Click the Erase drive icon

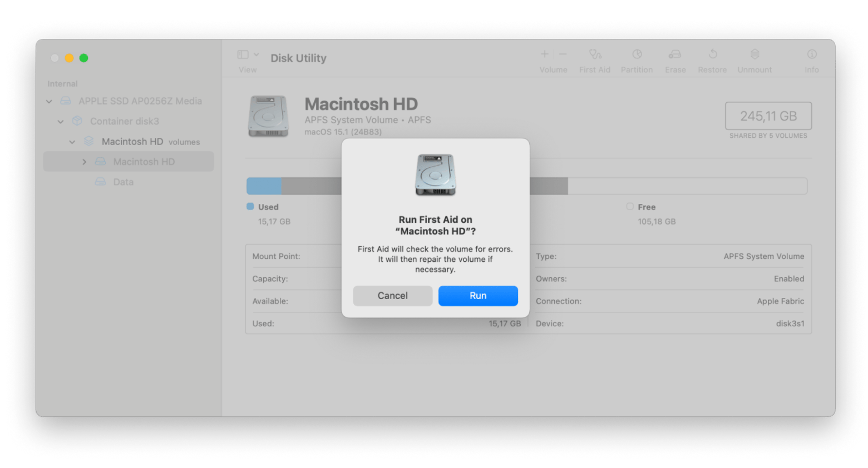[675, 54]
